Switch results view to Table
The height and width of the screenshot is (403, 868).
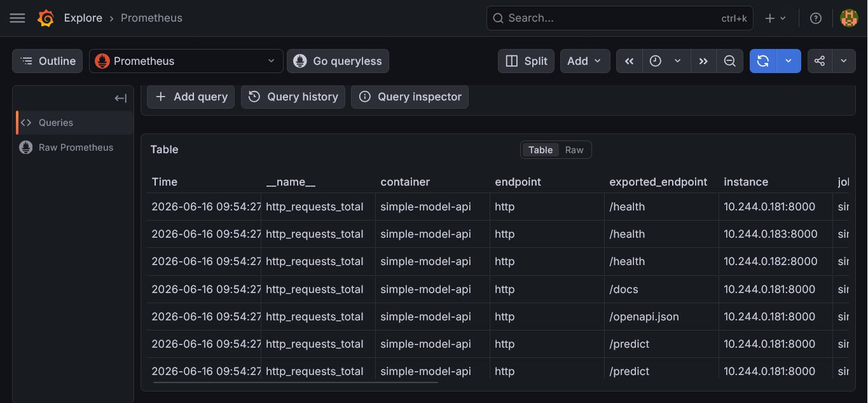tap(541, 150)
